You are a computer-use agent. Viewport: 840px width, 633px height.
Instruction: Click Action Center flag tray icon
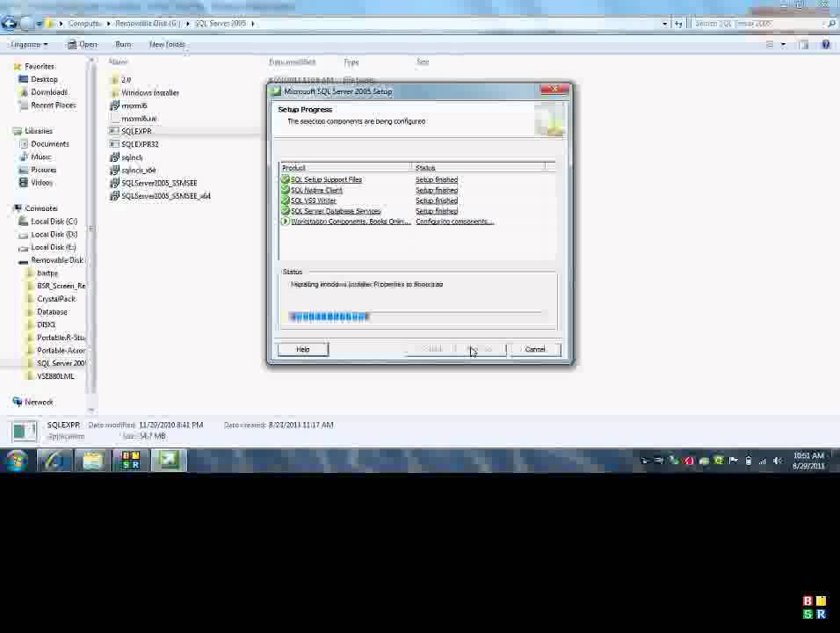tap(734, 461)
